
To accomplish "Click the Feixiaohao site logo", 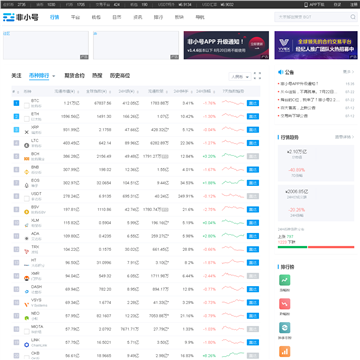I will pyautogui.click(x=21, y=17).
